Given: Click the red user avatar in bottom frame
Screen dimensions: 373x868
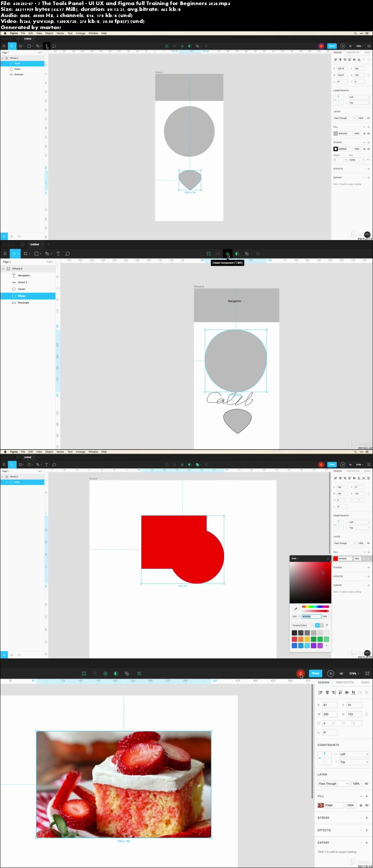Looking at the screenshot, I should coord(301,673).
